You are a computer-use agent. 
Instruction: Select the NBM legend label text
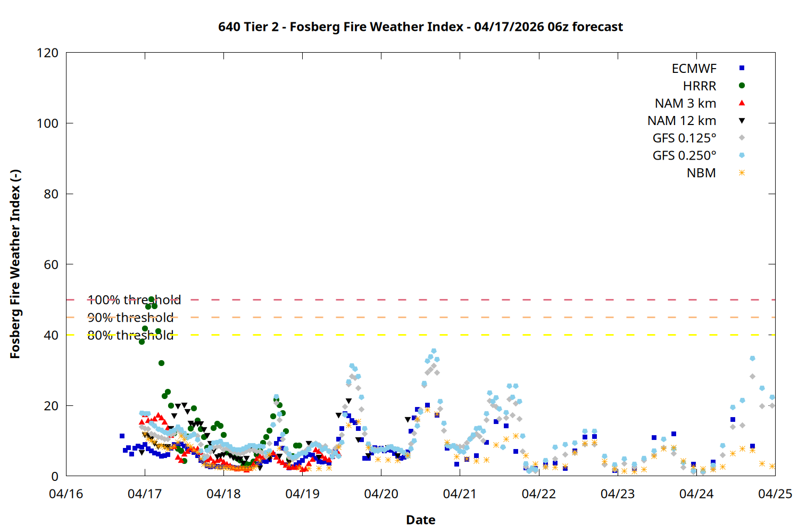point(701,173)
